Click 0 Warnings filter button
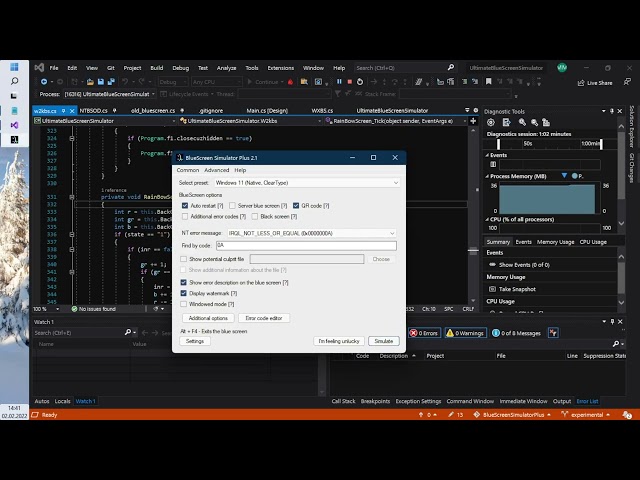The height and width of the screenshot is (480, 640). point(466,333)
